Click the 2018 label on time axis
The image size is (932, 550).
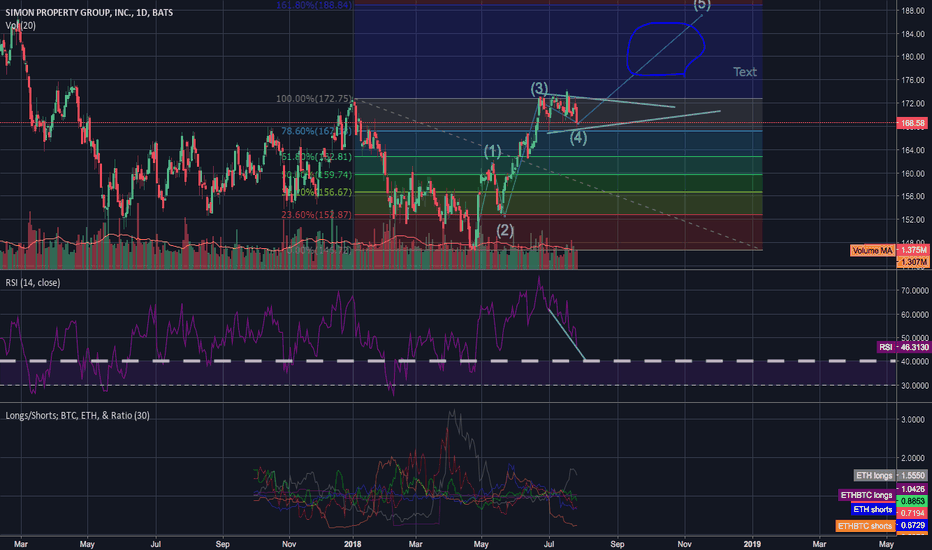[352, 543]
